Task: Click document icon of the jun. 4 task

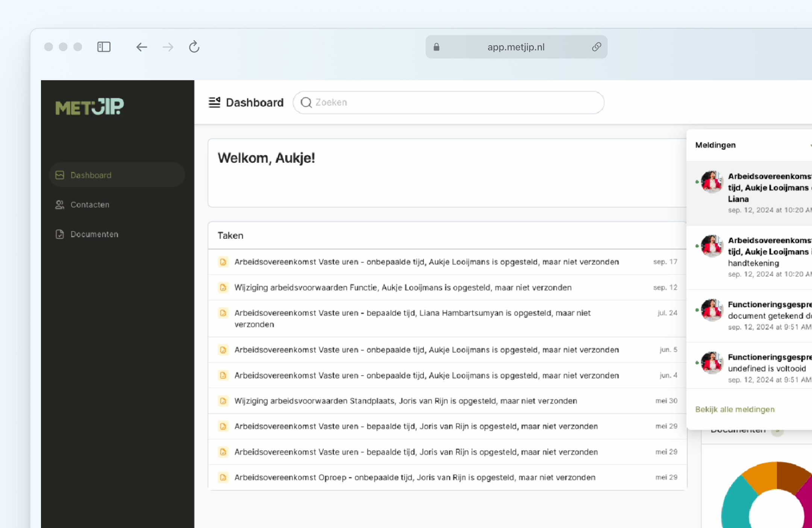Action: coord(223,375)
